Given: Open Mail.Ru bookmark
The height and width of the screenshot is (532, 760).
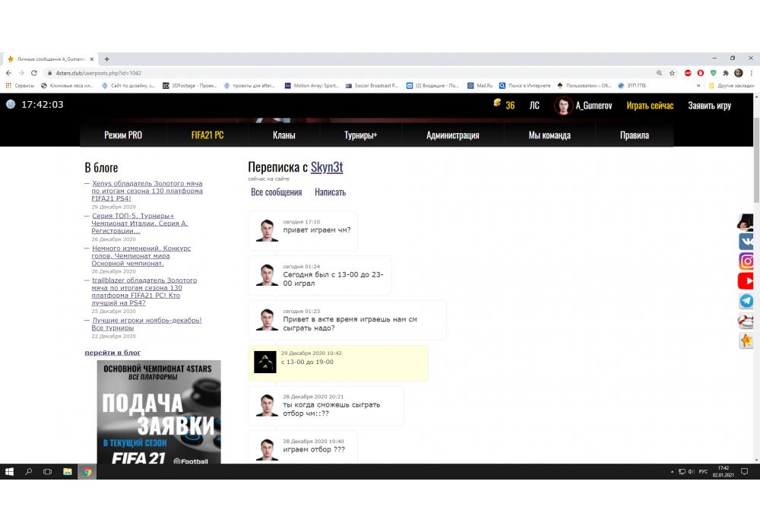Looking at the screenshot, I should pyautogui.click(x=480, y=86).
